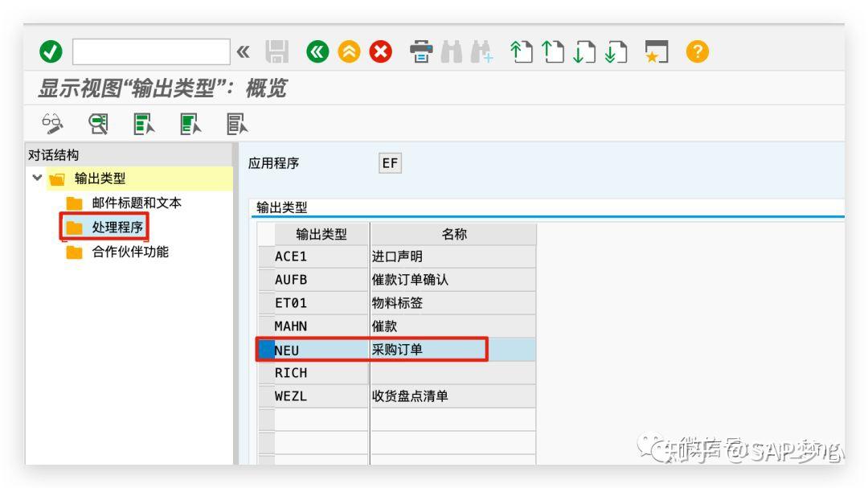Viewport: 868px width, 488px height.
Task: Click the 采购订单 name cell
Action: tap(453, 350)
